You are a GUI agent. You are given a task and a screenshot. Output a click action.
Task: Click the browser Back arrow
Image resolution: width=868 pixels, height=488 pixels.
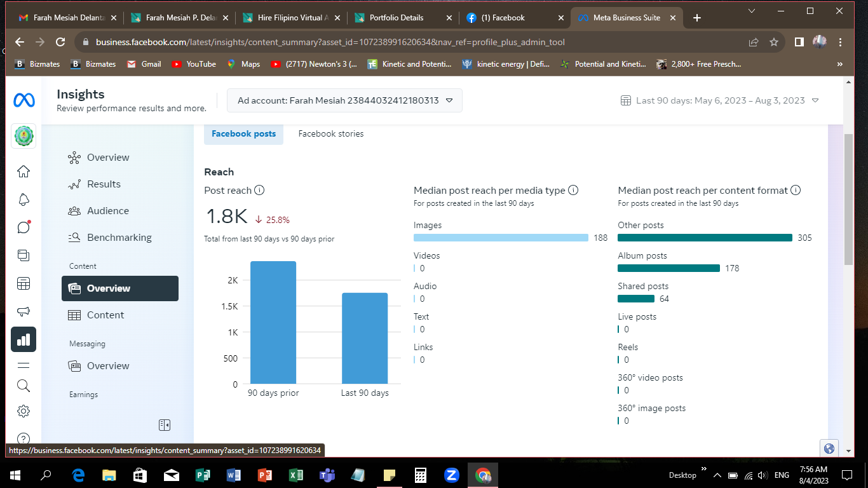pyautogui.click(x=20, y=43)
